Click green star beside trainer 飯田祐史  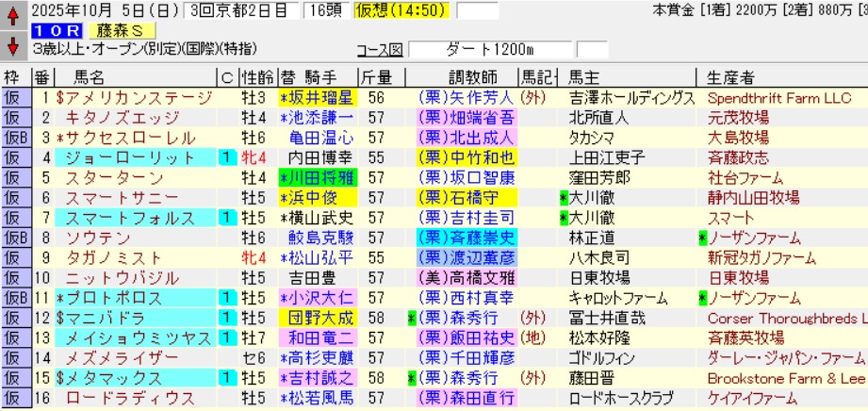tap(411, 337)
